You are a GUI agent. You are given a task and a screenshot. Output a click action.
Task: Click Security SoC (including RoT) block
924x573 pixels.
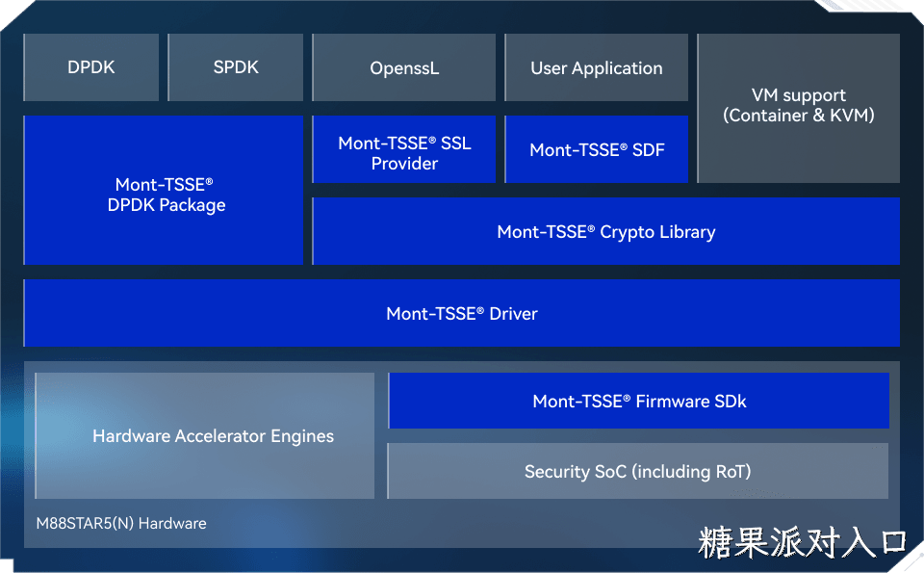coord(637,471)
